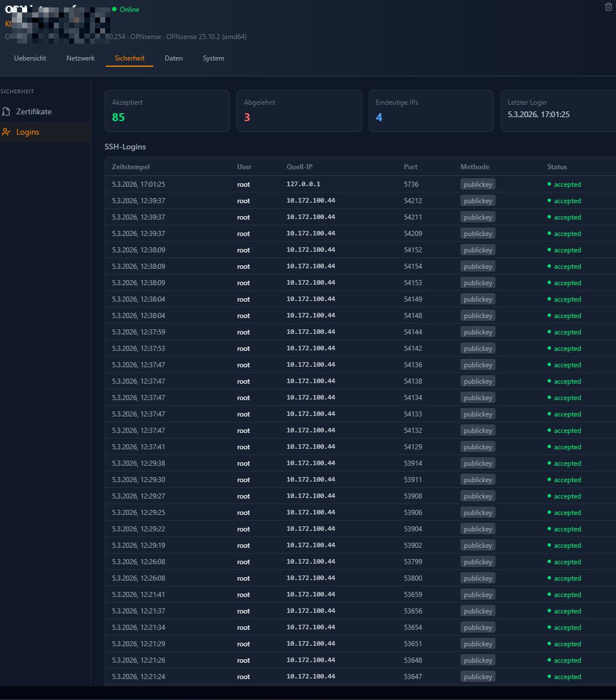Click port 54136 cell
Image resolution: width=616 pixels, height=700 pixels.
(x=413, y=365)
